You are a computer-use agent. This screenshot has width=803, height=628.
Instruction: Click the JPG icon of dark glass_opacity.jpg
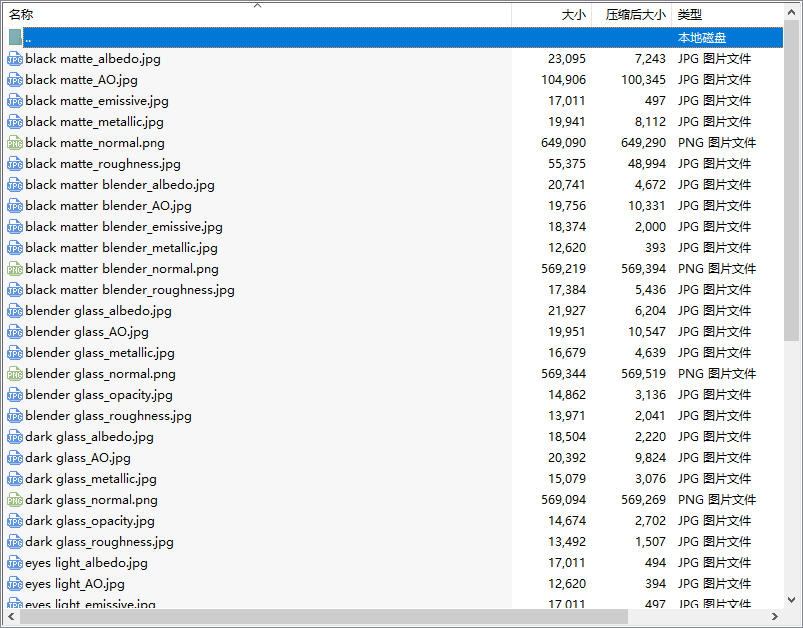click(15, 521)
